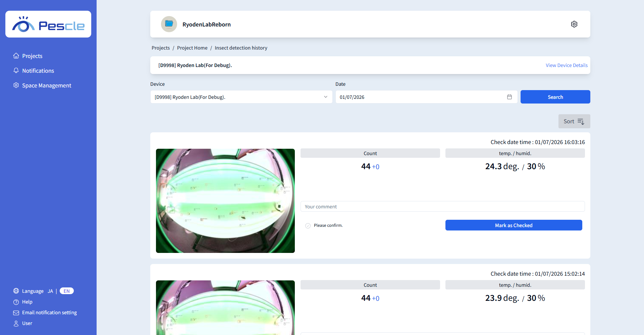This screenshot has width=644, height=335.
Task: Go to Space Management
Action: [x=46, y=85]
